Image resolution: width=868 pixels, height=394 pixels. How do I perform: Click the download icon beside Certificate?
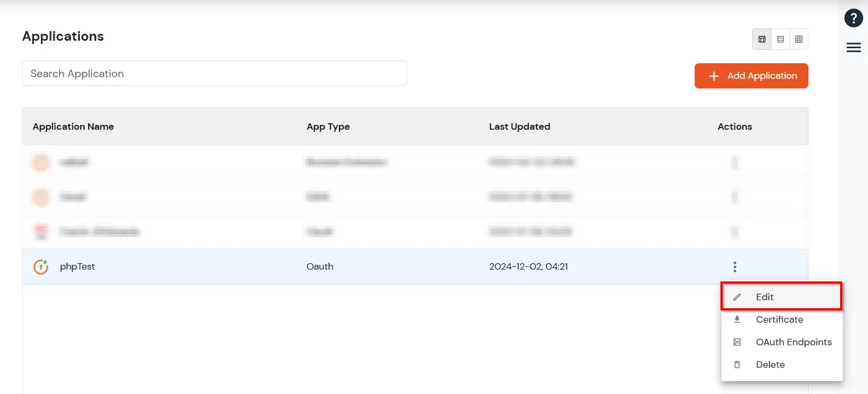point(737,319)
